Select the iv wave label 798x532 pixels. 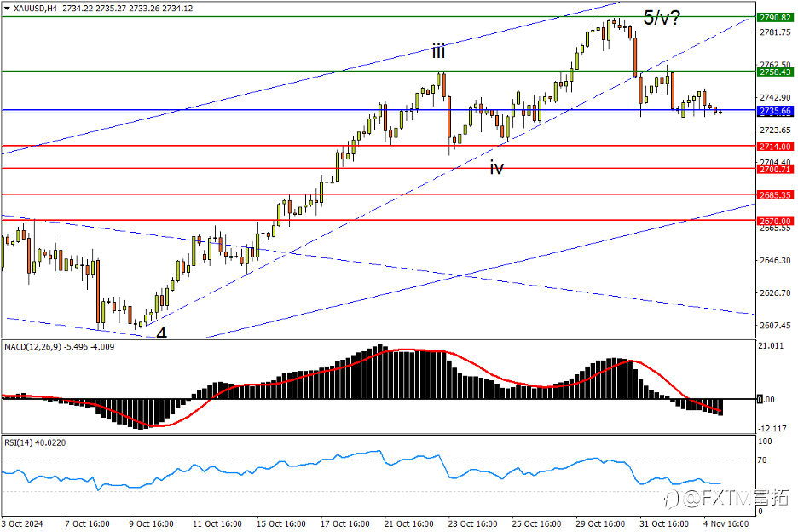pyautogui.click(x=497, y=167)
